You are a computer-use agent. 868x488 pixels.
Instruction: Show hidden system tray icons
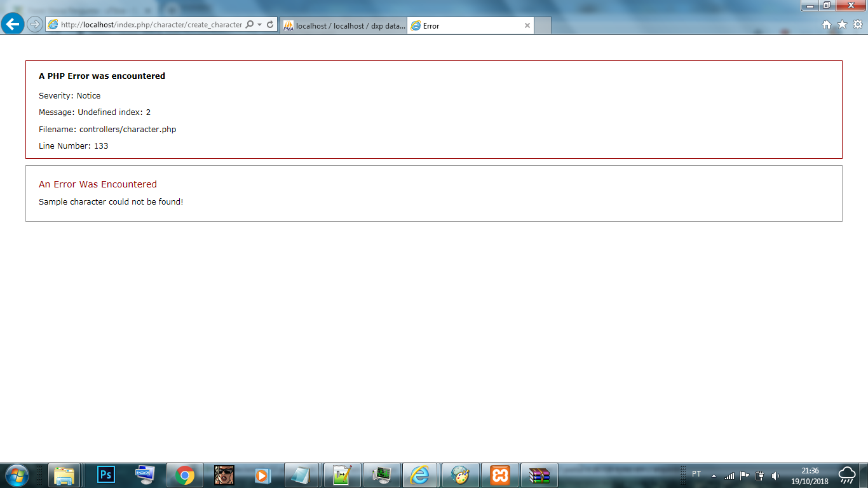714,475
